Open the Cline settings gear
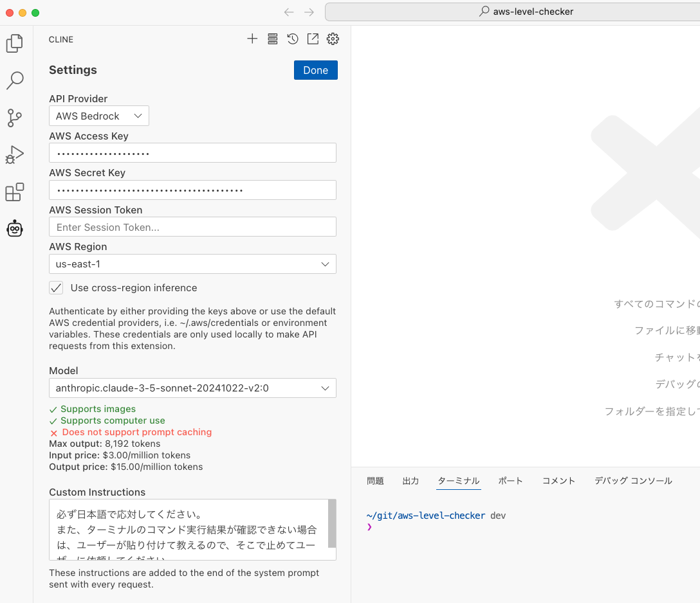Image resolution: width=700 pixels, height=603 pixels. click(333, 39)
